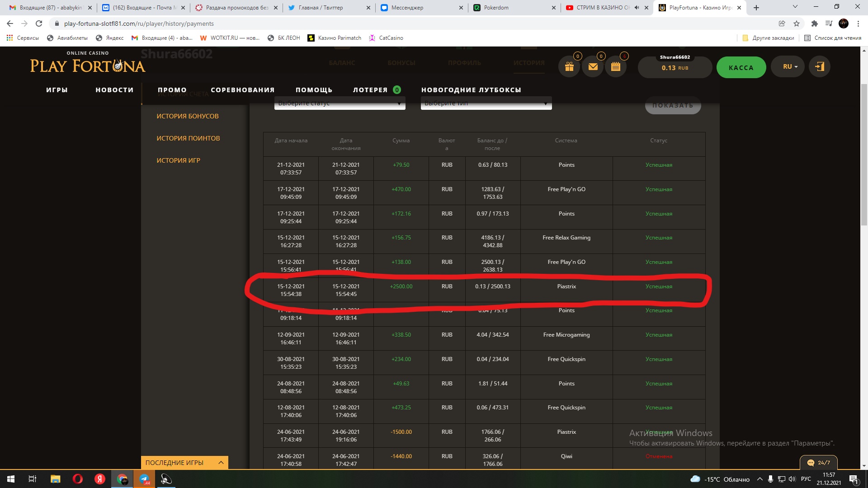Close the Twitter browser tab
868x488 pixels.
click(368, 8)
